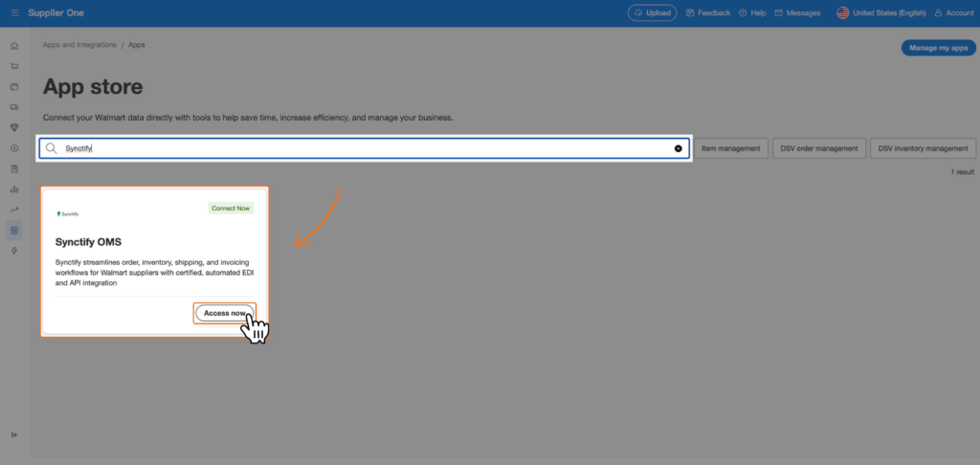The height and width of the screenshot is (465, 980).
Task: Click the magnifier icon in the search bar
Action: tap(52, 148)
